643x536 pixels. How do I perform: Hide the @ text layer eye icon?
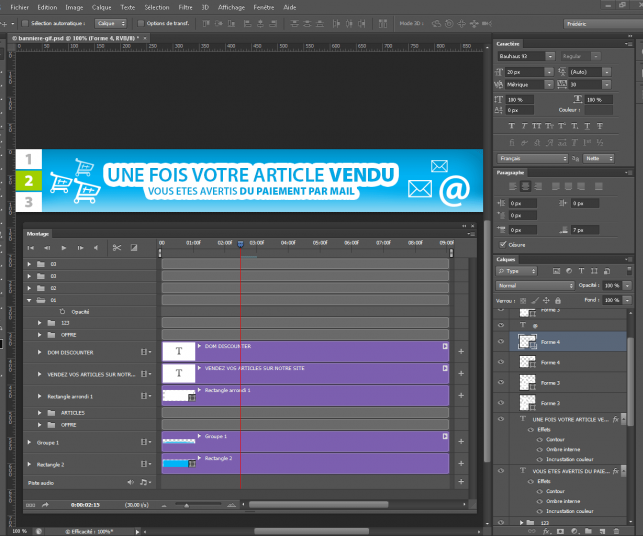click(501, 325)
